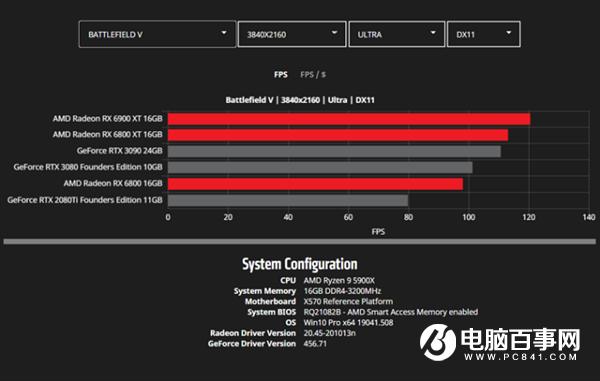This screenshot has width=600, height=381.
Task: Click the gray RTX 2080Ti Founders Edition bar
Action: click(288, 200)
